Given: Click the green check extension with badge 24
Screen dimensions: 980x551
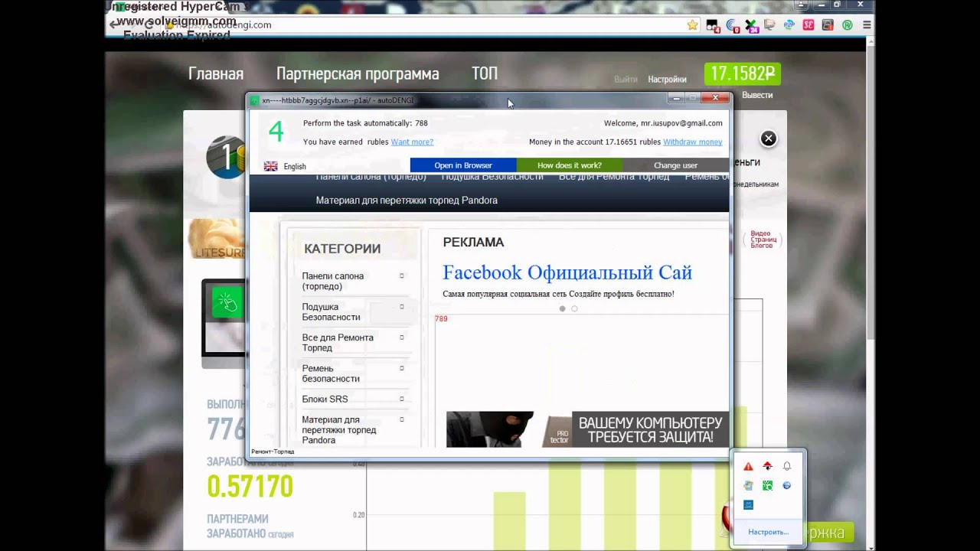Looking at the screenshot, I should point(751,25).
